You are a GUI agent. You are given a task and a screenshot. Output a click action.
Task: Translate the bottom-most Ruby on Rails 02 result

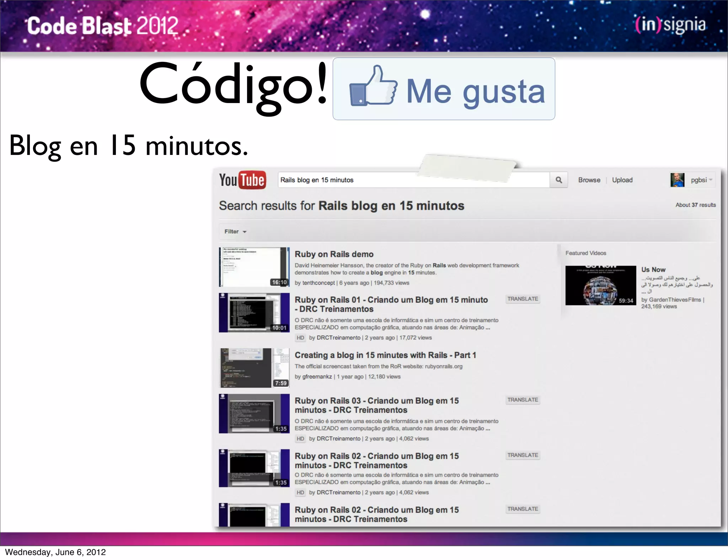point(523,509)
